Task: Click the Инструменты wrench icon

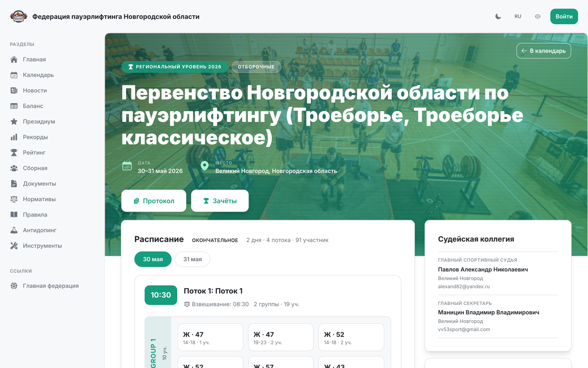Action: pyautogui.click(x=14, y=246)
